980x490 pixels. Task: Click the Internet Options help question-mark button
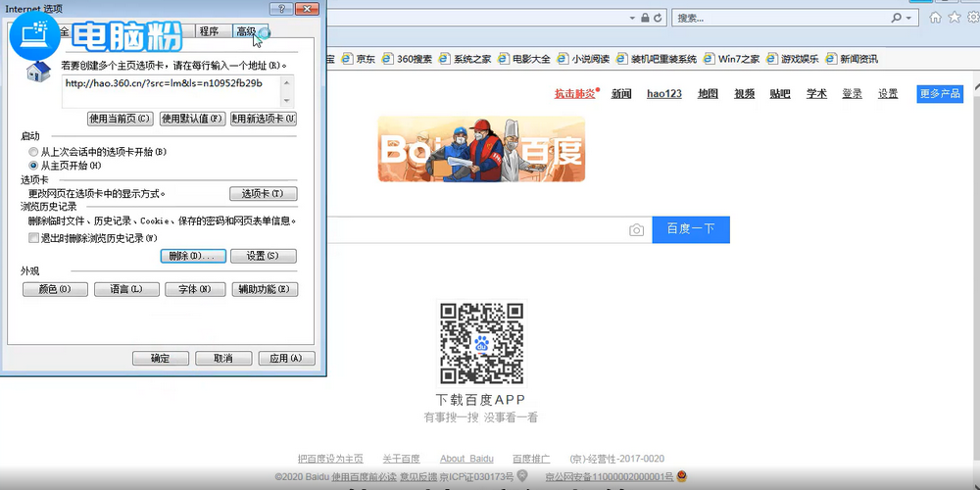click(x=281, y=9)
